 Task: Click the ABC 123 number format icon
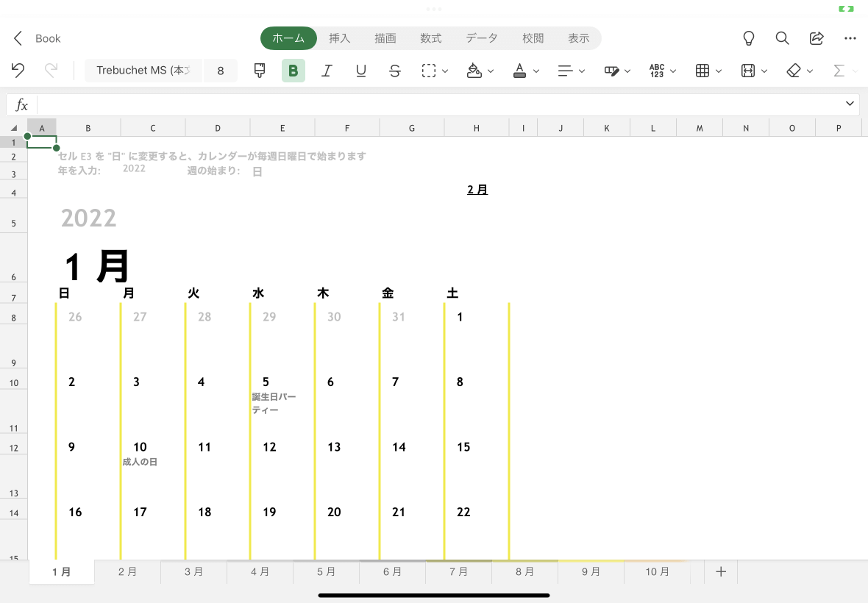click(x=657, y=71)
